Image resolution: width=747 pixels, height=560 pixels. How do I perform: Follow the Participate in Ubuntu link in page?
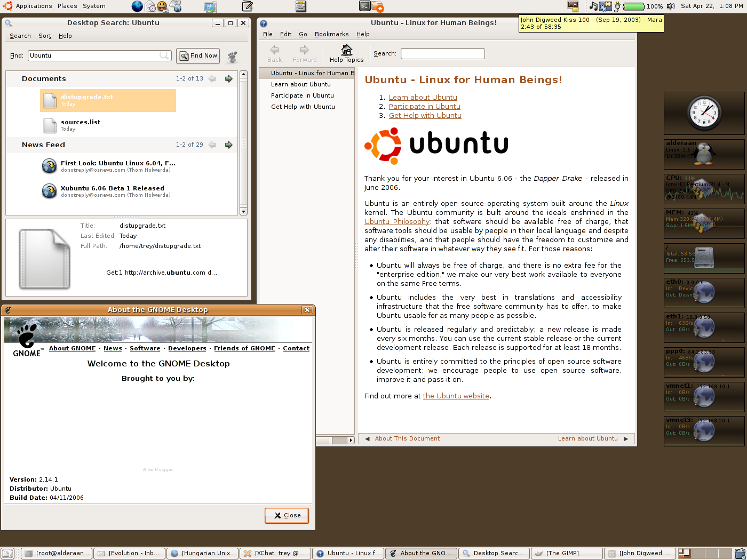click(424, 107)
